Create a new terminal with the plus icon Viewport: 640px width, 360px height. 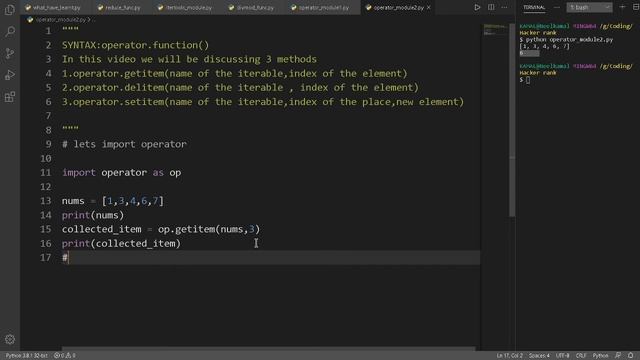622,7
